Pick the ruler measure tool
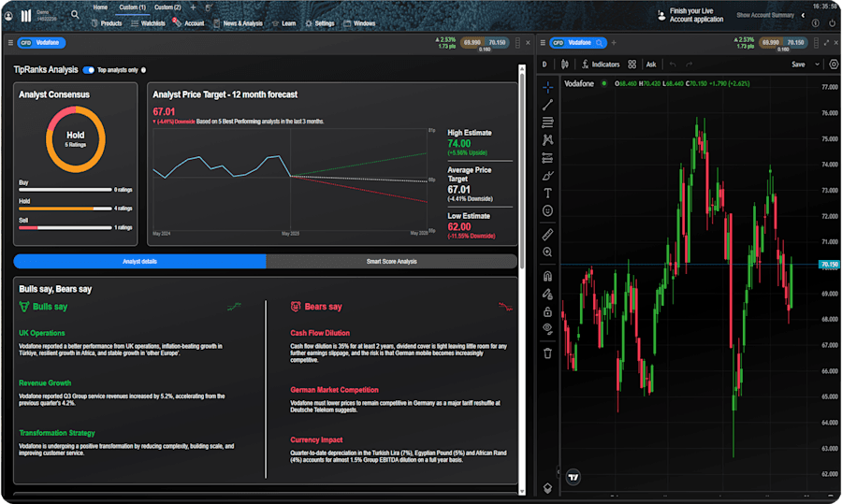 pos(548,234)
